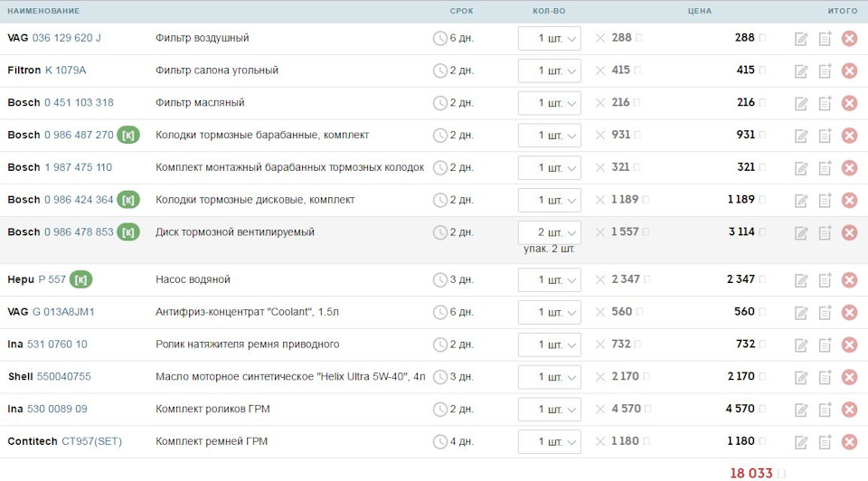Edit the VAG air filter row
868x481 pixels.
coord(801,39)
